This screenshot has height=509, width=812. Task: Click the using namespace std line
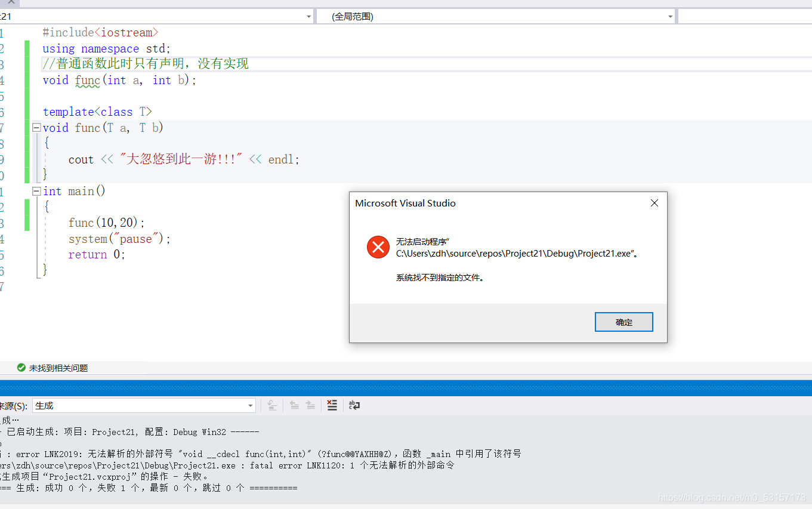coord(106,48)
